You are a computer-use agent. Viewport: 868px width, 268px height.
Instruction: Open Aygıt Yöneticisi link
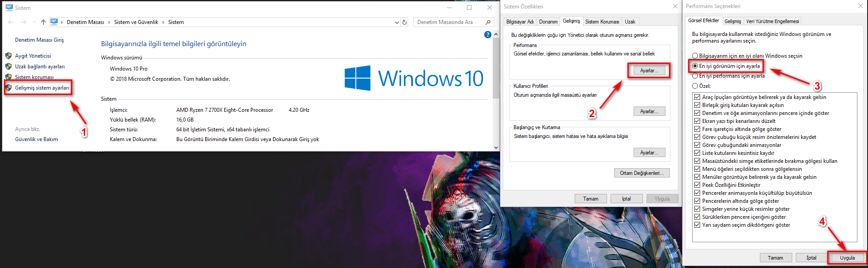coord(33,56)
